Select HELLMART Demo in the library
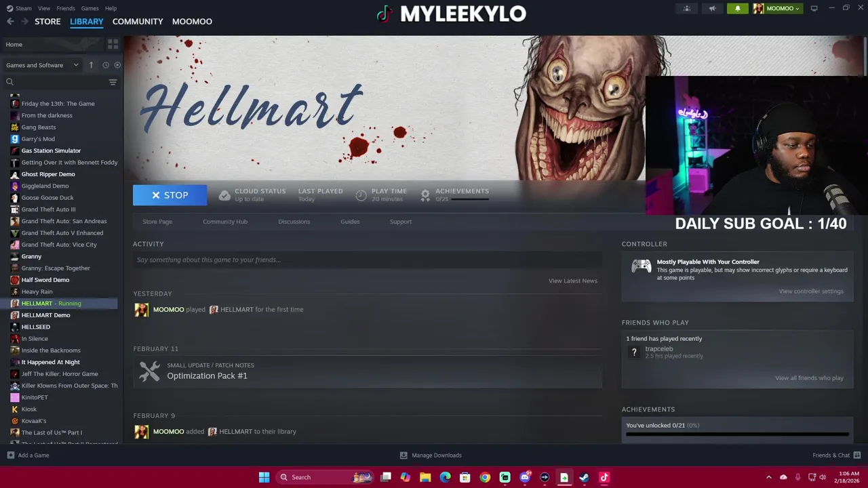Image resolution: width=868 pixels, height=488 pixels. pyautogui.click(x=45, y=315)
